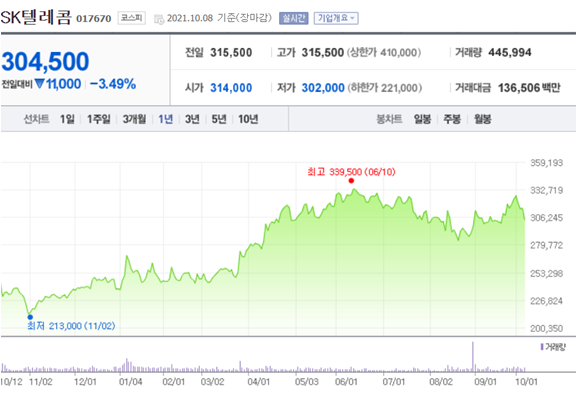
Task: Click the stock code 017670
Action: click(93, 18)
